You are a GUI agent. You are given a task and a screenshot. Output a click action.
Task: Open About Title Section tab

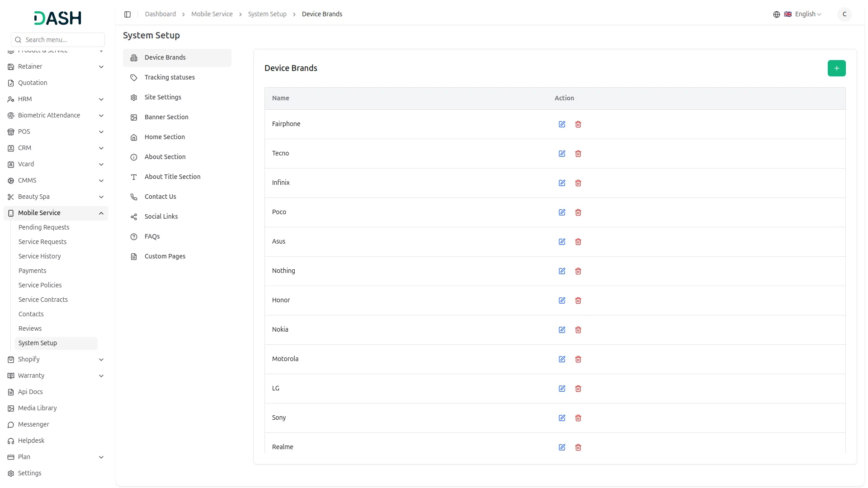tap(177, 177)
